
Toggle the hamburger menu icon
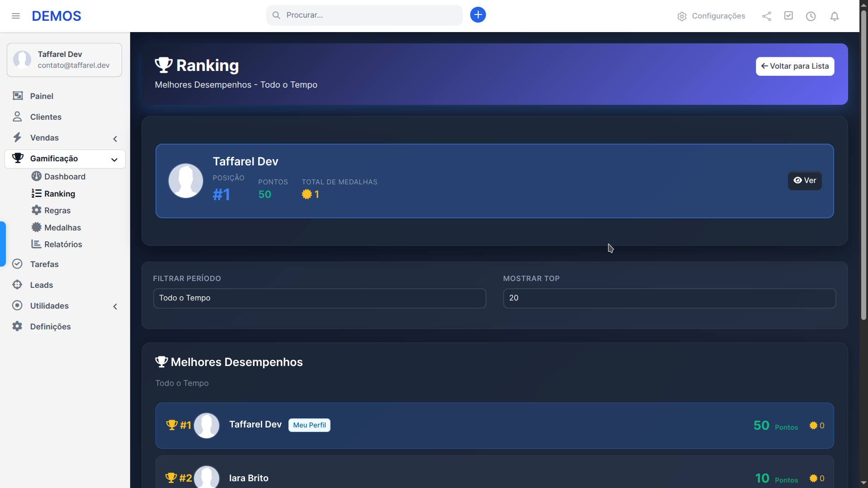point(16,16)
